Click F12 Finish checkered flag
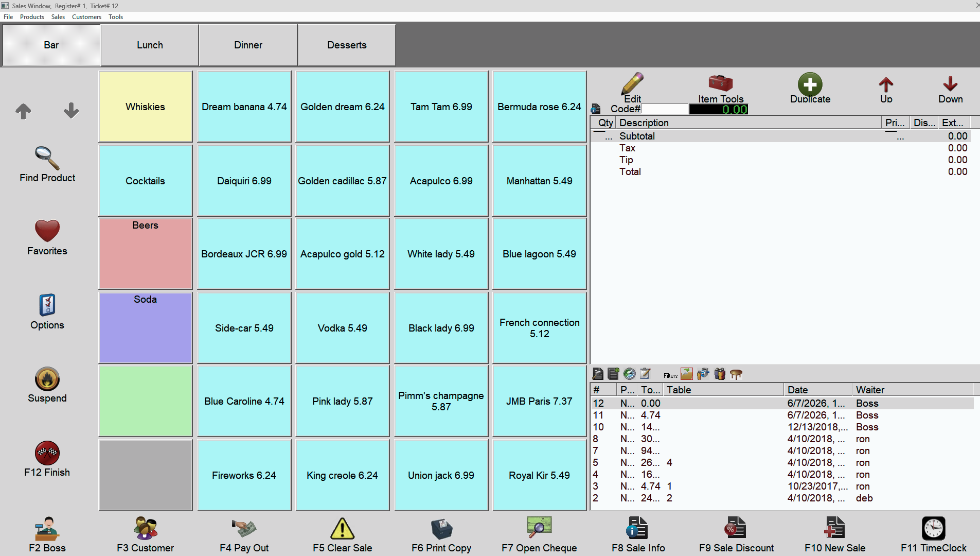The height and width of the screenshot is (556, 980). point(47,459)
